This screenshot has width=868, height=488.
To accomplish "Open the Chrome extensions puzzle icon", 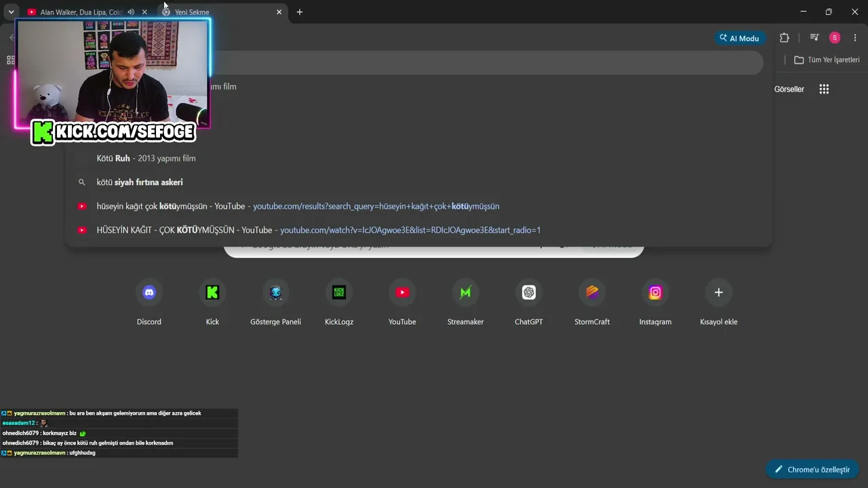I will pos(785,38).
